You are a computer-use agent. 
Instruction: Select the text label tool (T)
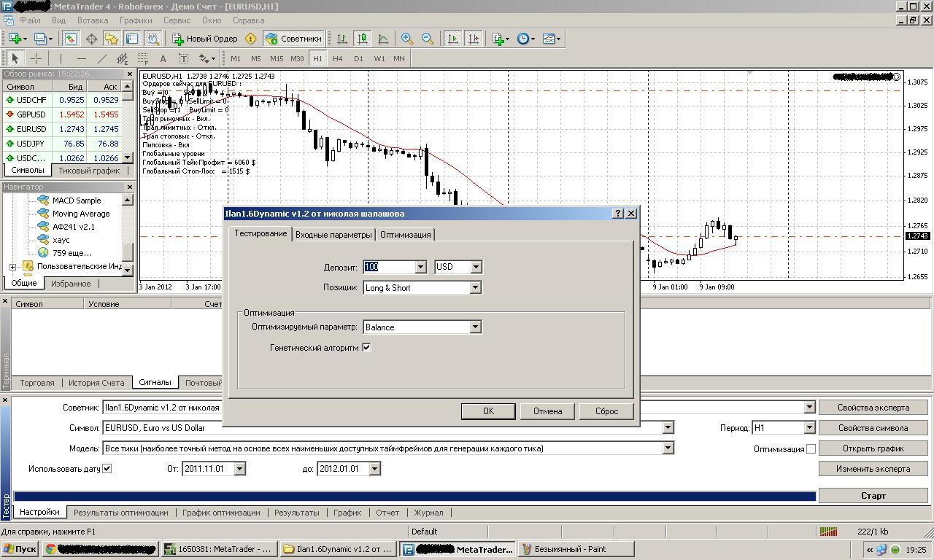(x=183, y=58)
